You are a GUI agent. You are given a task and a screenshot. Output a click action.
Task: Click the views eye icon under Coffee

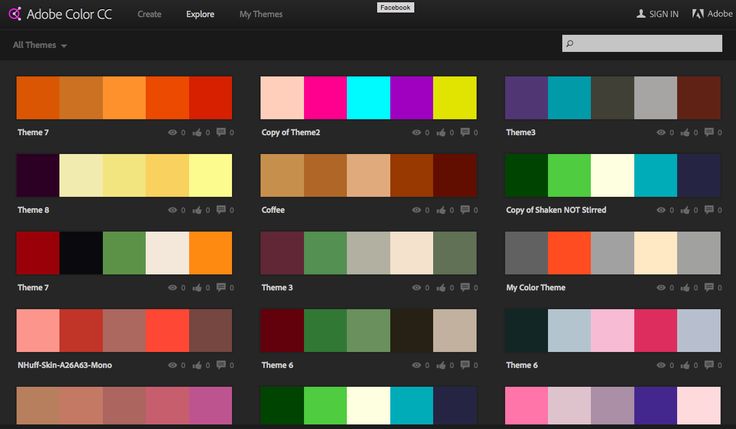(417, 210)
